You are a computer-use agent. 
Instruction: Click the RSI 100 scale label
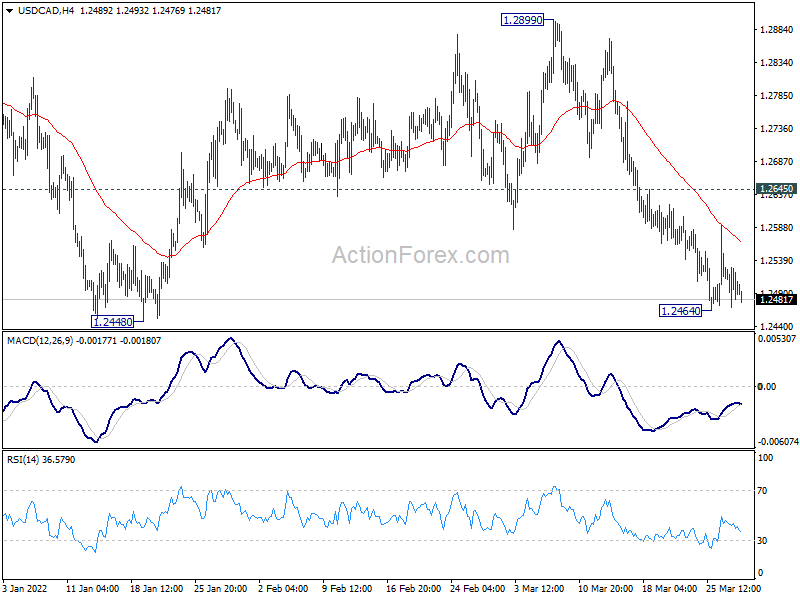tap(765, 458)
